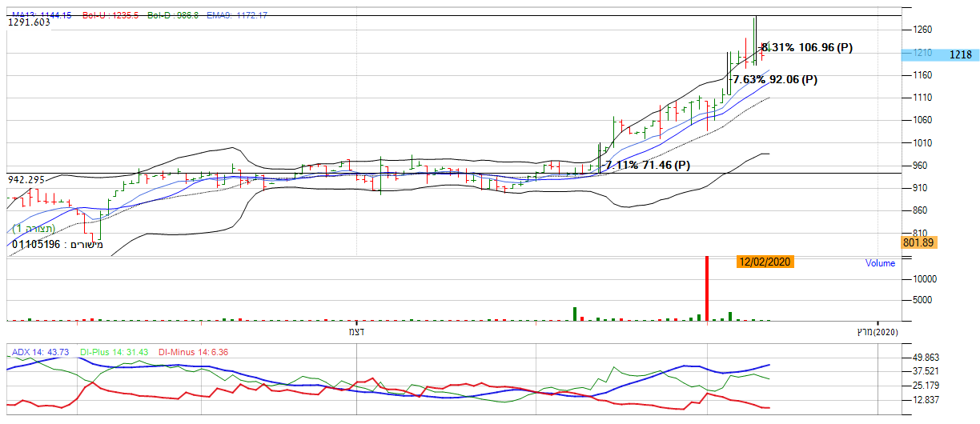
Task: Click the MA13 indicator label
Action: (38, 15)
